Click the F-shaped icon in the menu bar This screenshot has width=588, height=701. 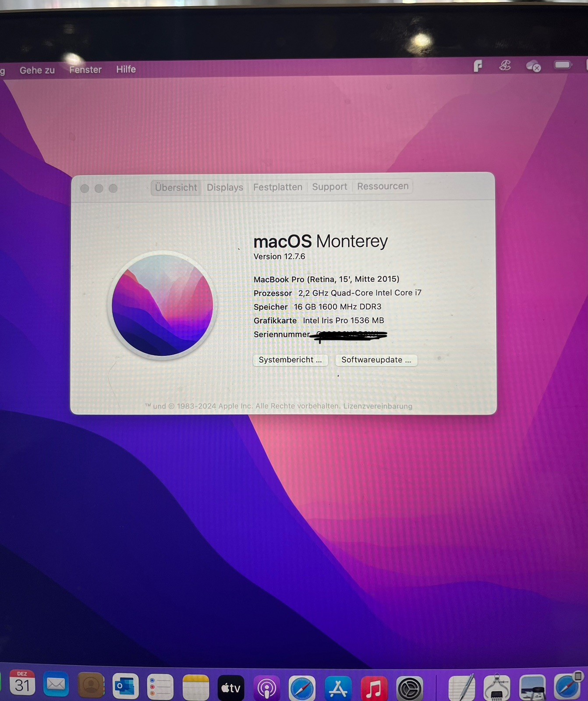478,66
